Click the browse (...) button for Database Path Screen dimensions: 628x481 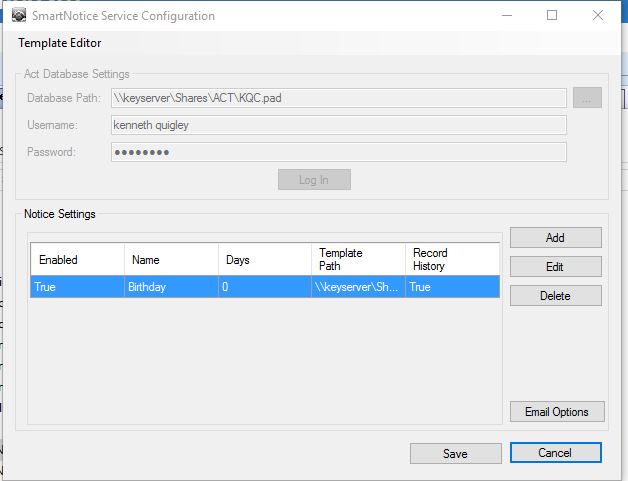[x=587, y=98]
